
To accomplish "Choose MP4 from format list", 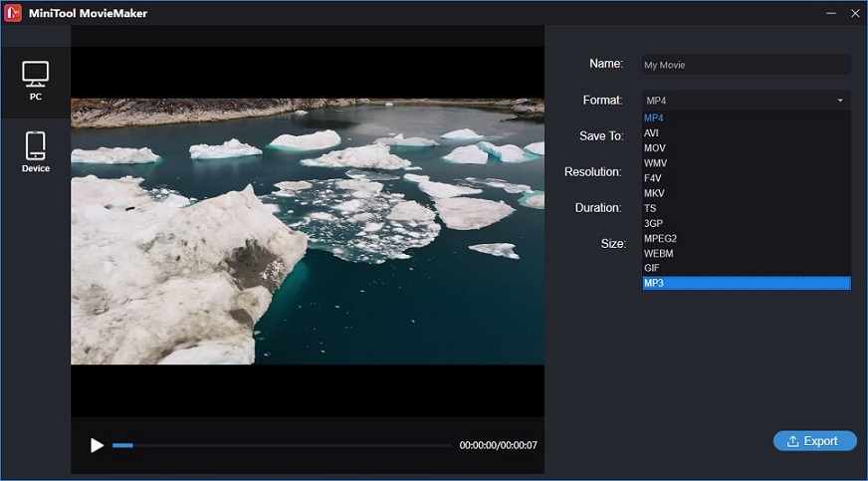I will (x=747, y=118).
